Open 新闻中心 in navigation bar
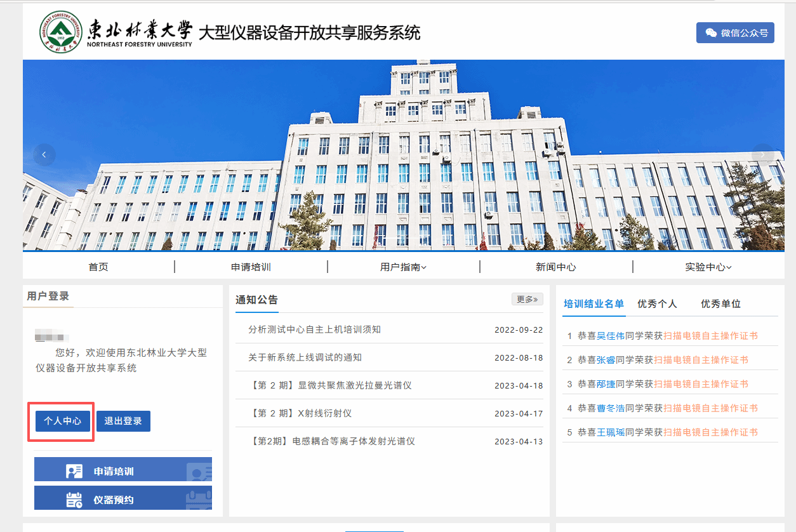Viewport: 796px width, 532px height. tap(556, 267)
